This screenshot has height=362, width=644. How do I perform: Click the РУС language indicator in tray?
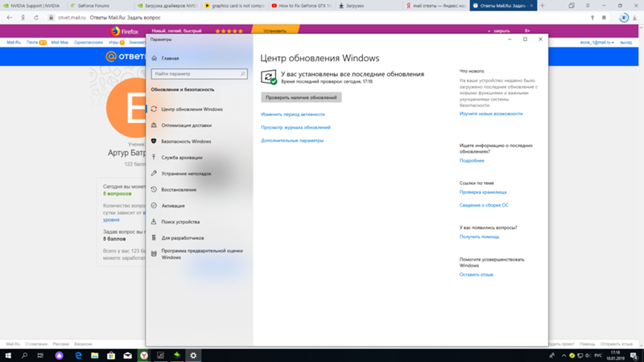(x=598, y=356)
